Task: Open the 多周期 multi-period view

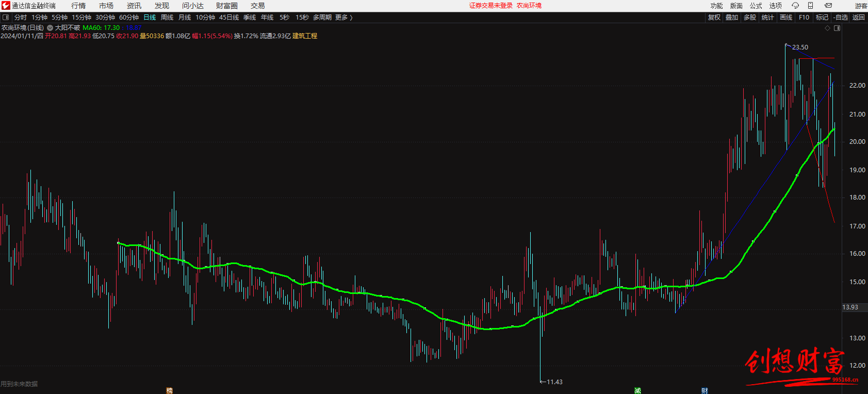Action: click(322, 18)
